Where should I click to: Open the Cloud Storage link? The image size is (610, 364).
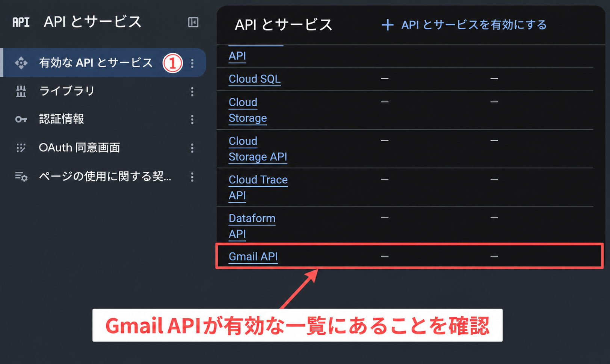click(248, 110)
